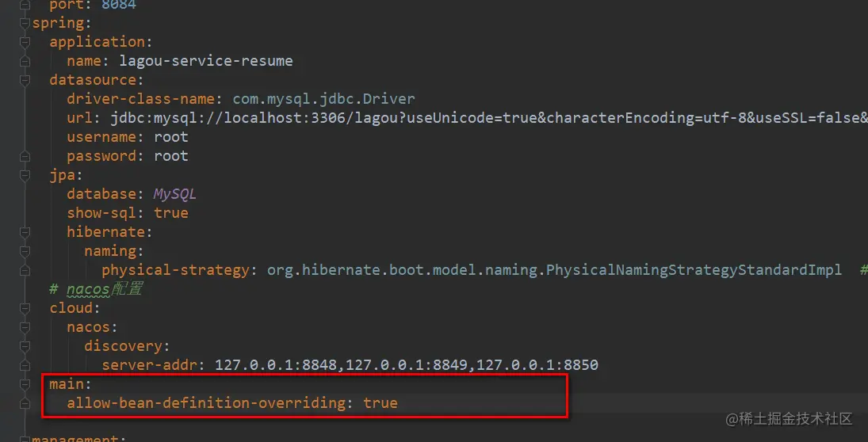Click the true value on show-sql line
The height and width of the screenshot is (442, 868).
pos(171,214)
